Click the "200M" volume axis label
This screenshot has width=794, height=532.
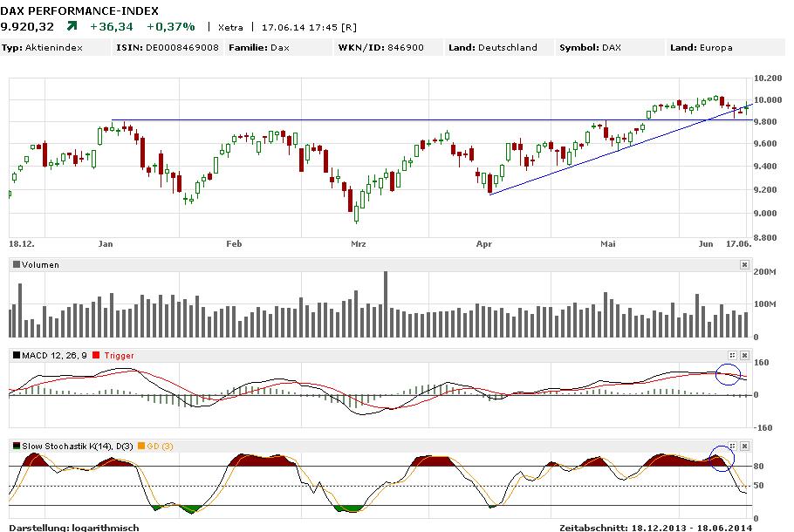(764, 272)
